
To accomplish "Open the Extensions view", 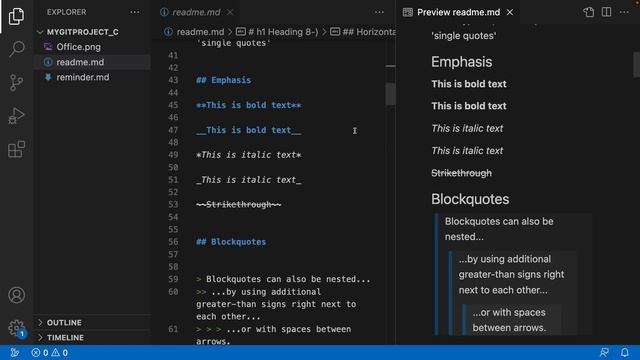I will [16, 149].
